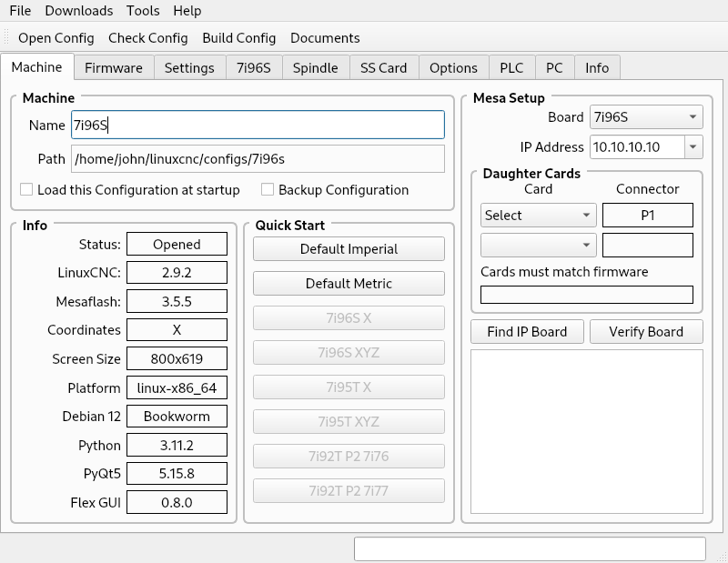
Task: Click the Default Imperial quick start button
Action: pos(349,249)
